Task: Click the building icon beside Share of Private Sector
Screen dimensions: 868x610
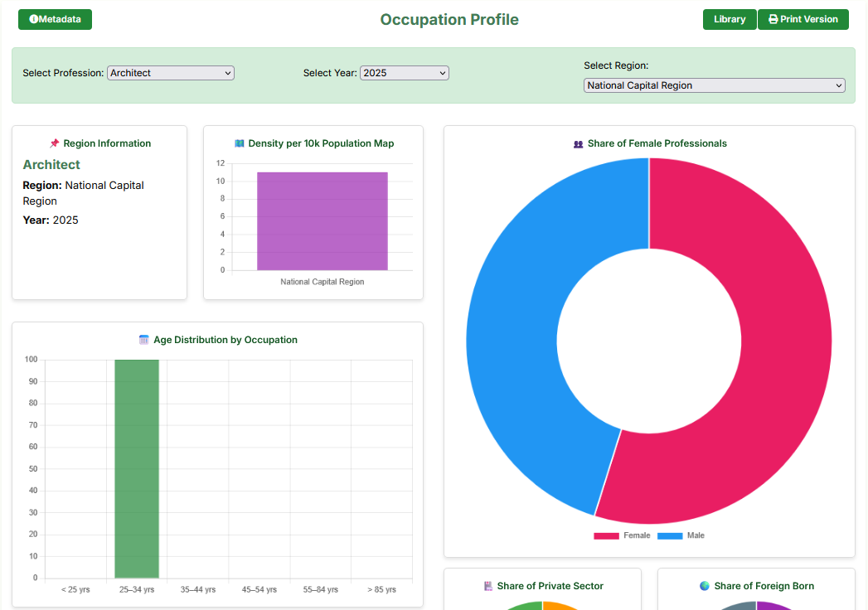Action: click(x=487, y=586)
